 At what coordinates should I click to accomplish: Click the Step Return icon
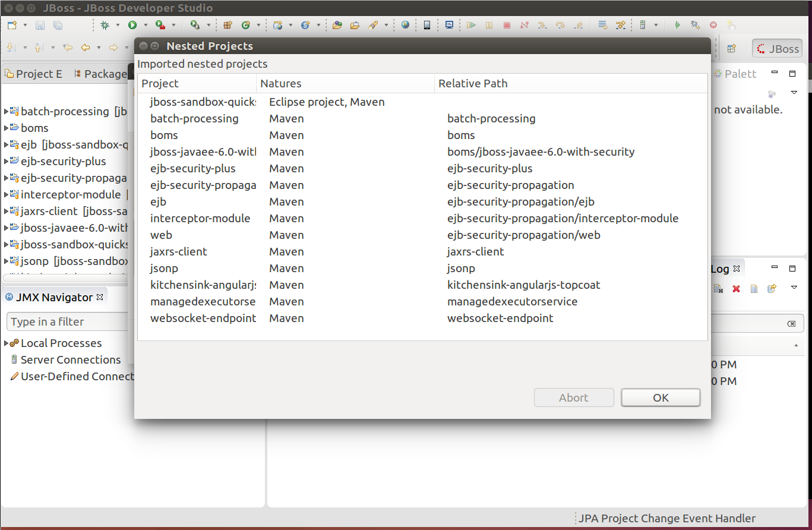click(x=578, y=25)
